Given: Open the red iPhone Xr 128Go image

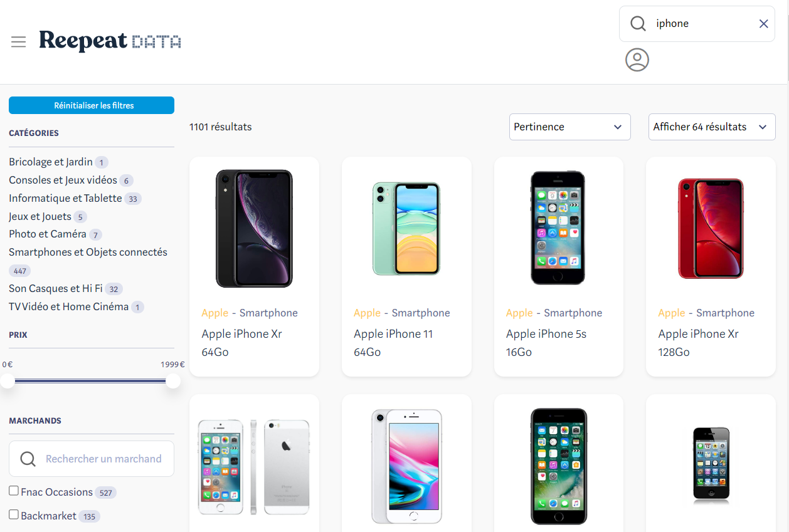Looking at the screenshot, I should click(711, 229).
